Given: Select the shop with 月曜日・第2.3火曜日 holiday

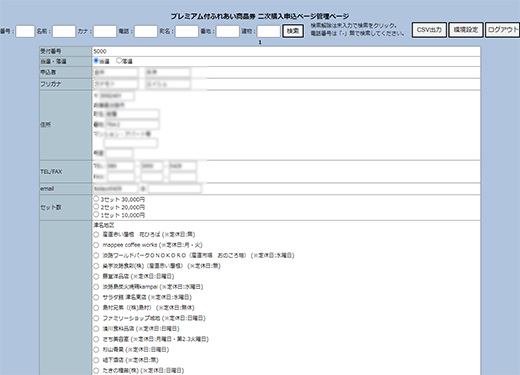Looking at the screenshot, I should (96, 339).
